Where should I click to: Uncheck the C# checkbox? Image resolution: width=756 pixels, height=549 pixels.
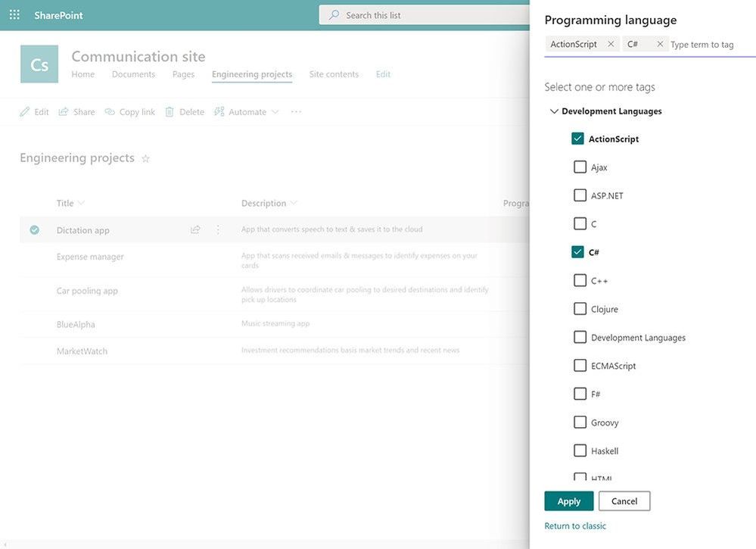click(577, 252)
